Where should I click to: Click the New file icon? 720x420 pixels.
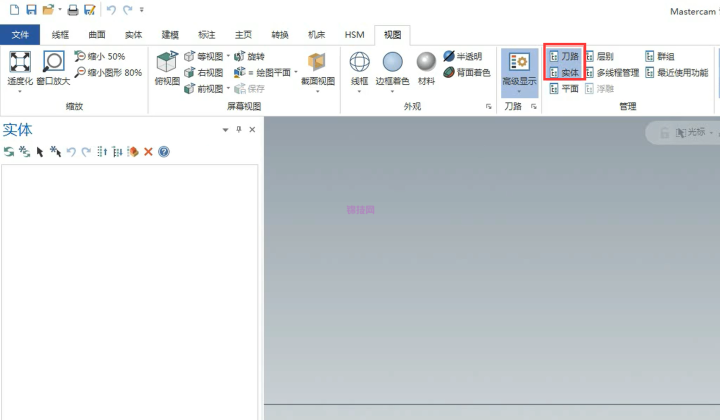coord(15,9)
